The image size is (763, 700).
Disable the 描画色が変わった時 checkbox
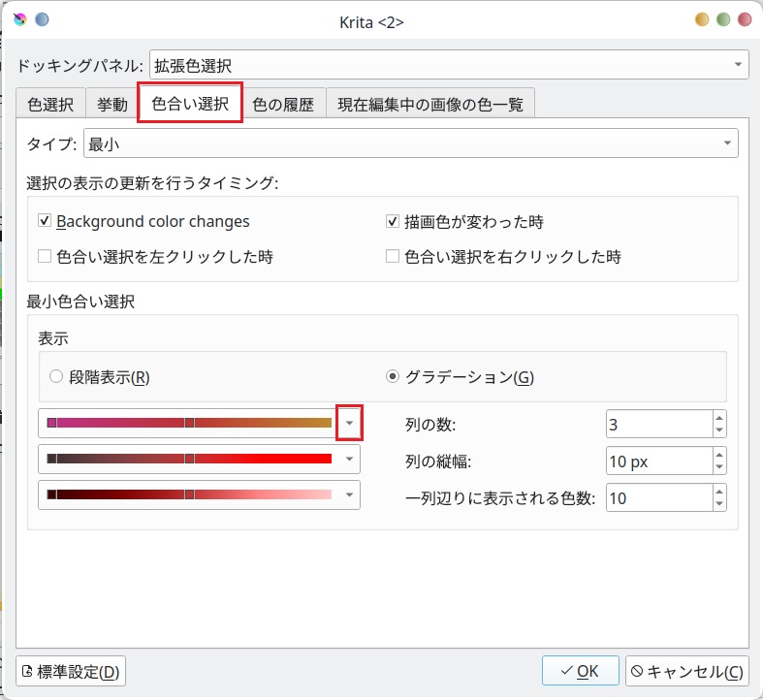pyautogui.click(x=393, y=221)
